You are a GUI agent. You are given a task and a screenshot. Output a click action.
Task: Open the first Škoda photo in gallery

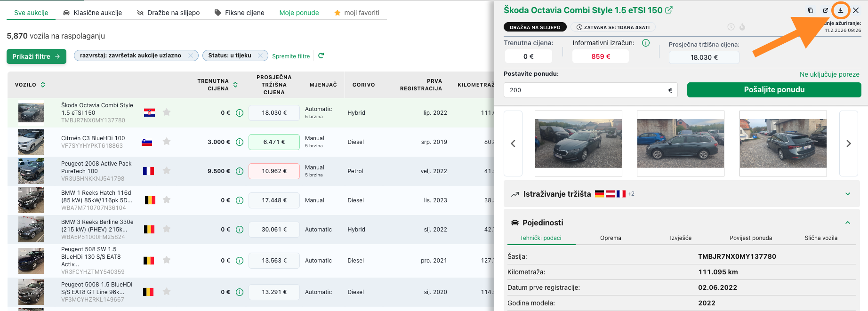[578, 143]
